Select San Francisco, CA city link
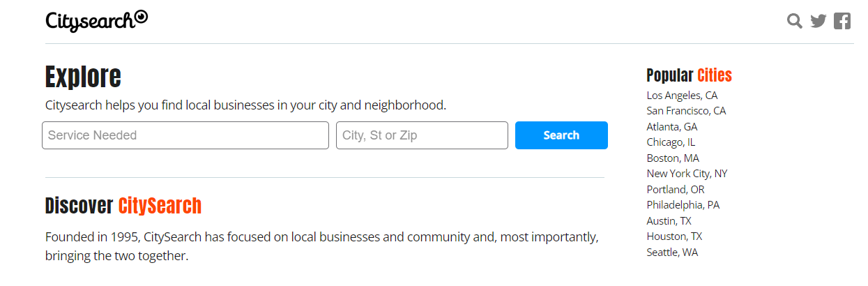Viewport: 868px width, 286px height. (x=686, y=111)
